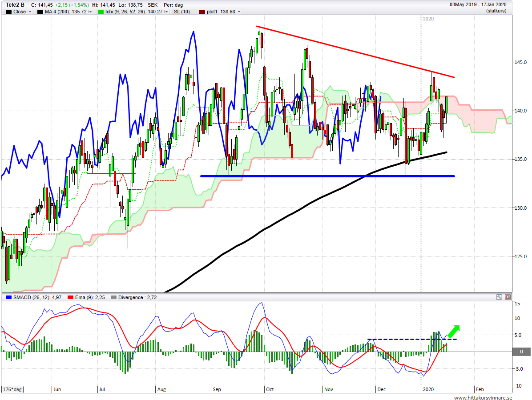Screen dimensions: 532x400
Task: Click the dark red plot1 color swatch
Action: [202, 12]
